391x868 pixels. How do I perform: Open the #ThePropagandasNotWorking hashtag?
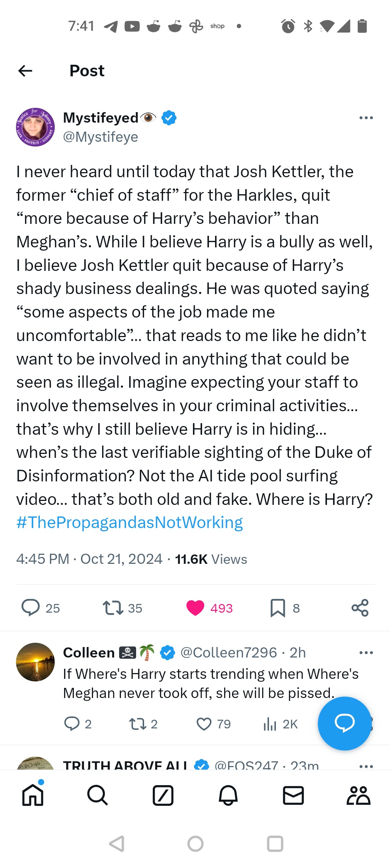pos(130,523)
